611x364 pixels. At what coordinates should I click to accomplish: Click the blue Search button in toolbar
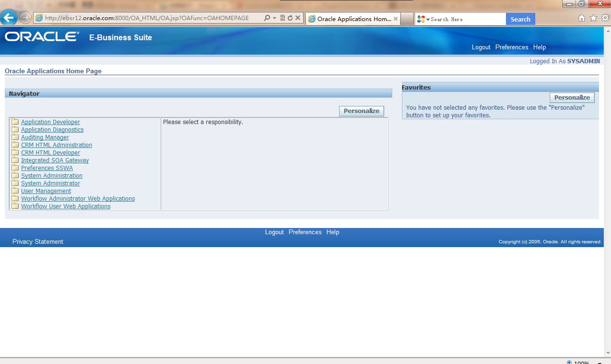pyautogui.click(x=520, y=19)
